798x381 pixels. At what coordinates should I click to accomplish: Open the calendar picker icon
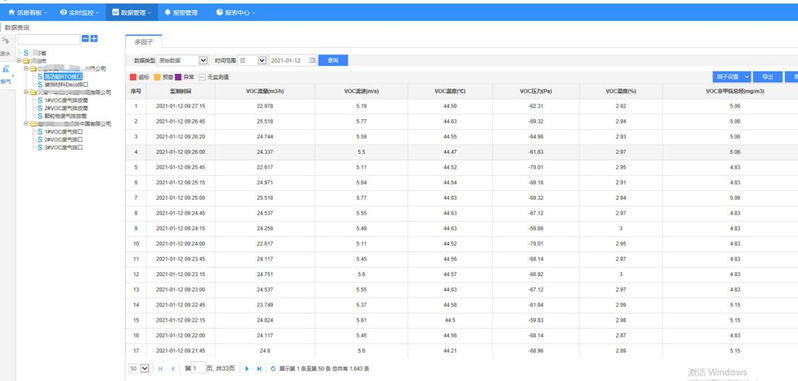(312, 60)
